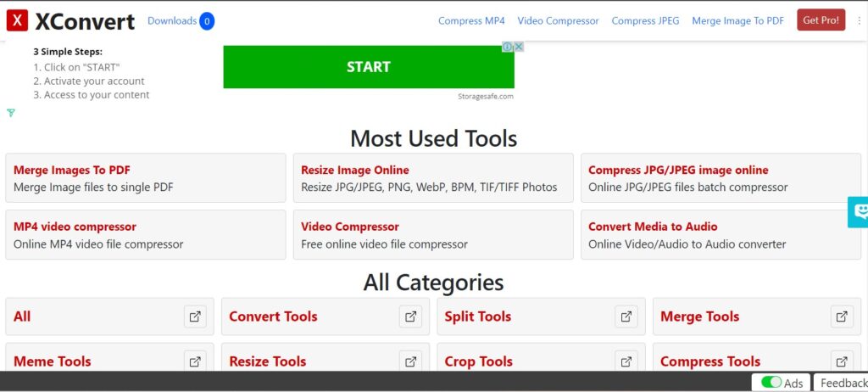The width and height of the screenshot is (868, 392).
Task: Open the Video Compressor nav link
Action: [558, 20]
